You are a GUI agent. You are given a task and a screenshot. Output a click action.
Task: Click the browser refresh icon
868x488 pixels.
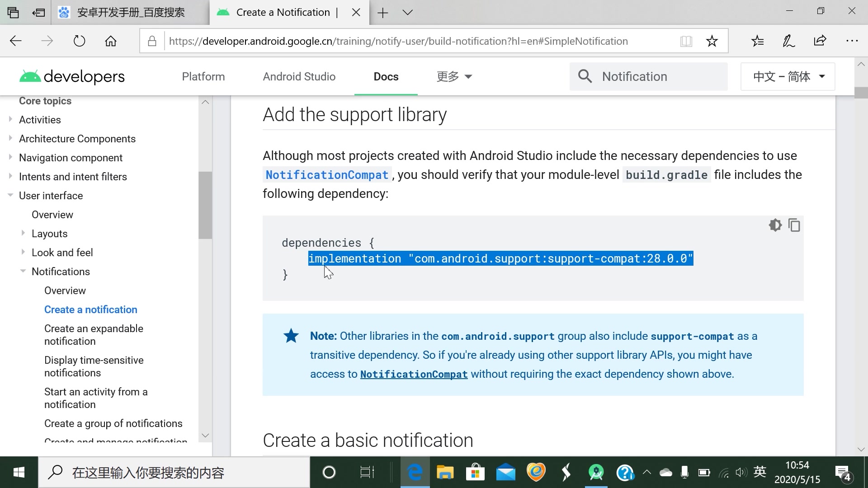tap(79, 40)
